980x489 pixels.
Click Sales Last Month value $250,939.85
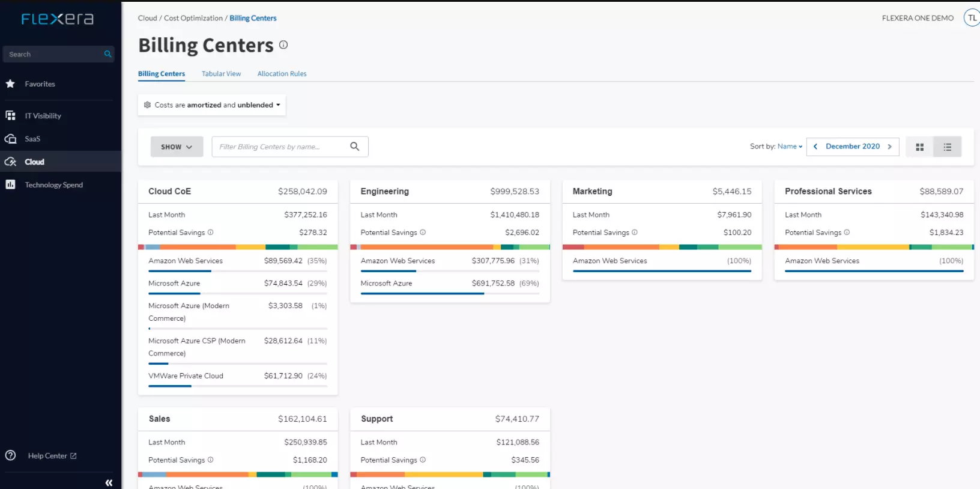click(306, 442)
